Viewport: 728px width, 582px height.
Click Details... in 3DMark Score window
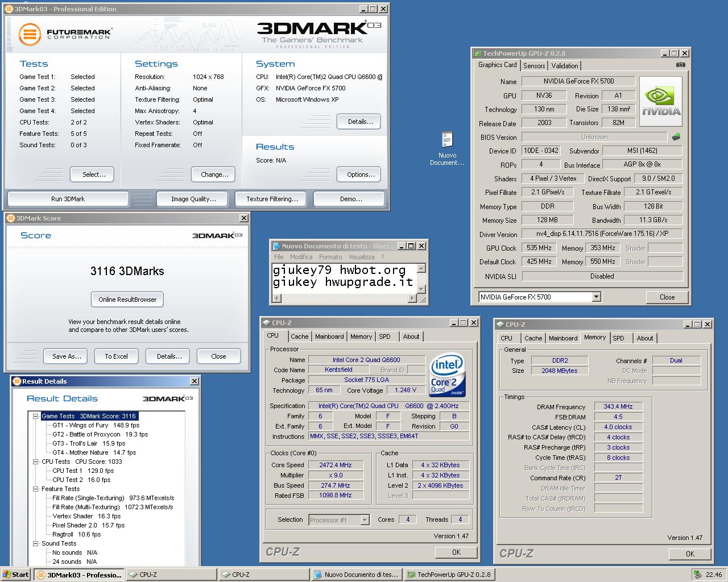tap(169, 356)
